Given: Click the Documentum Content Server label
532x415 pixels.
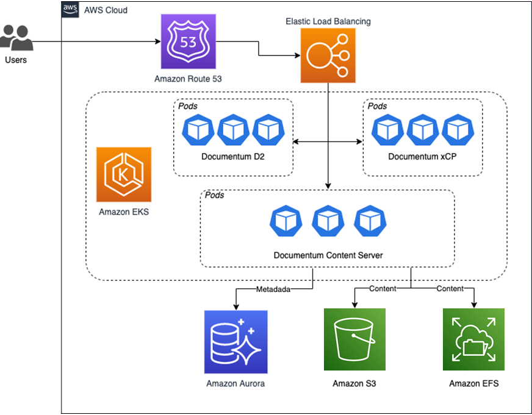Looking at the screenshot, I should [x=327, y=255].
